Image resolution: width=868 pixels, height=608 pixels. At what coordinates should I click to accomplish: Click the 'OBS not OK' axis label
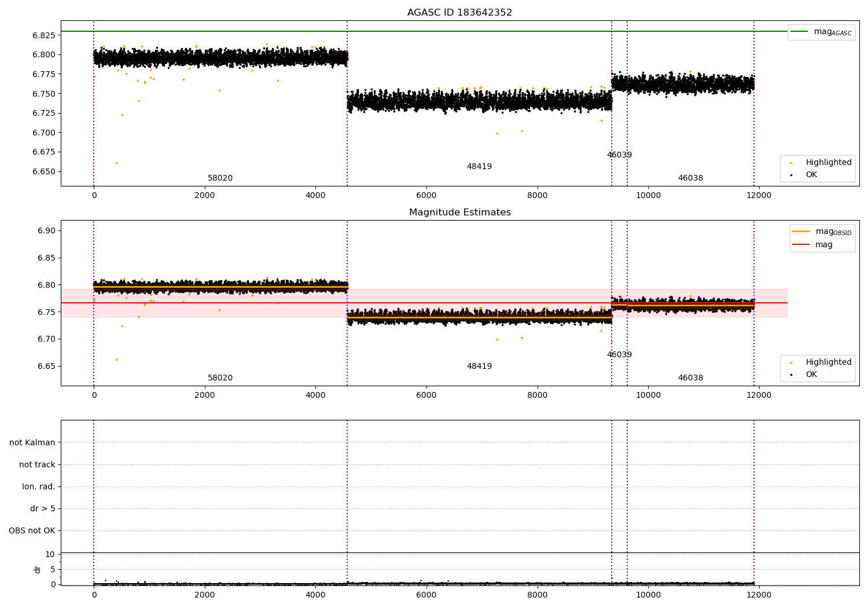point(32,530)
